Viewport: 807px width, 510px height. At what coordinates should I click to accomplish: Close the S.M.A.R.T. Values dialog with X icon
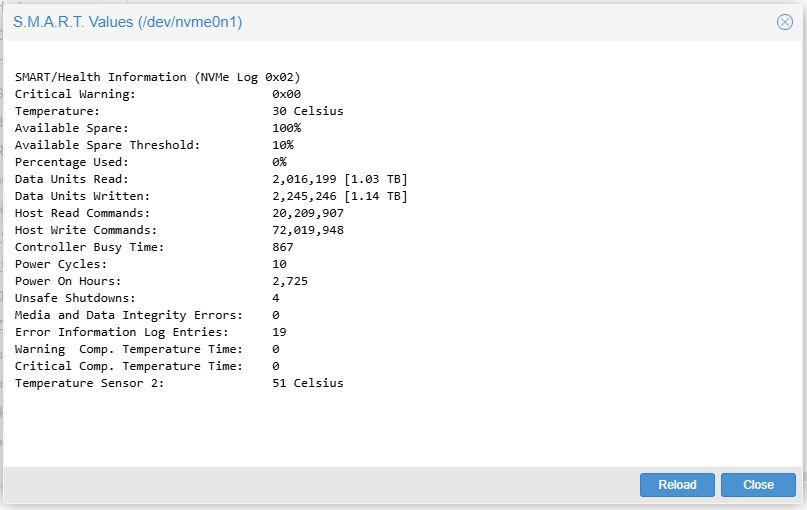(x=784, y=22)
